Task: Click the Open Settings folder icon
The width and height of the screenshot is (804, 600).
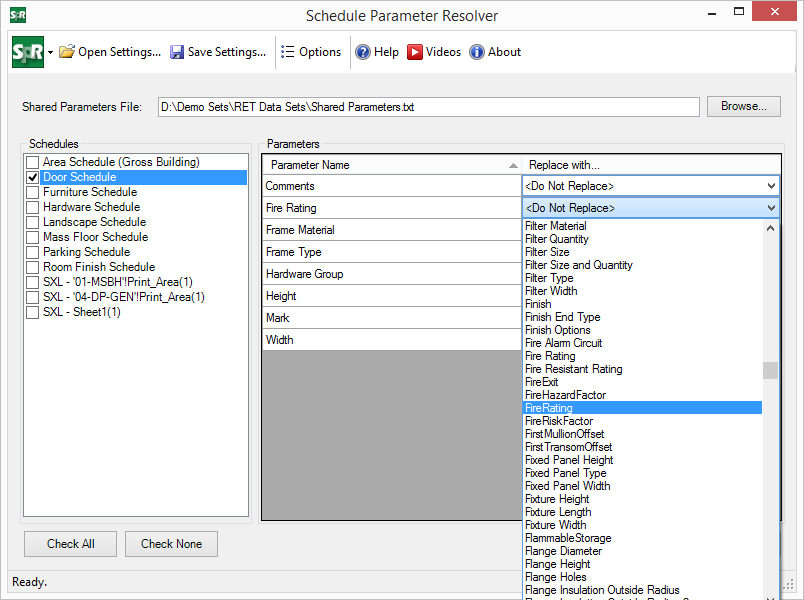Action: [67, 52]
